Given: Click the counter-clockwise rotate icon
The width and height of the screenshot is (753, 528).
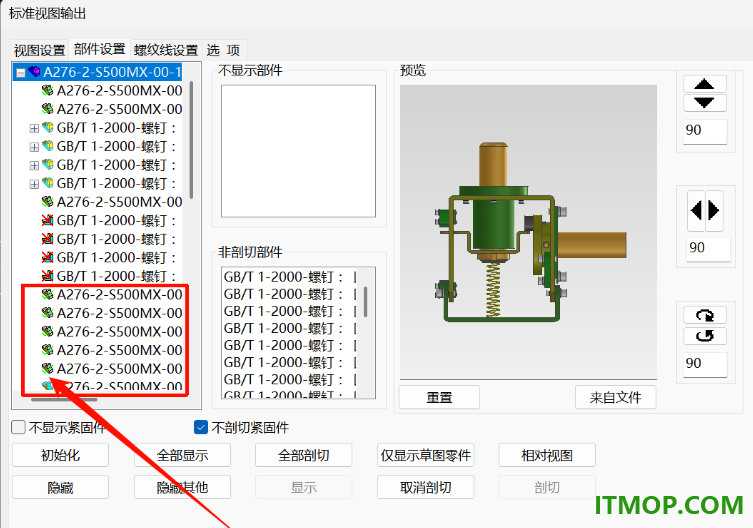Looking at the screenshot, I should tap(704, 335).
